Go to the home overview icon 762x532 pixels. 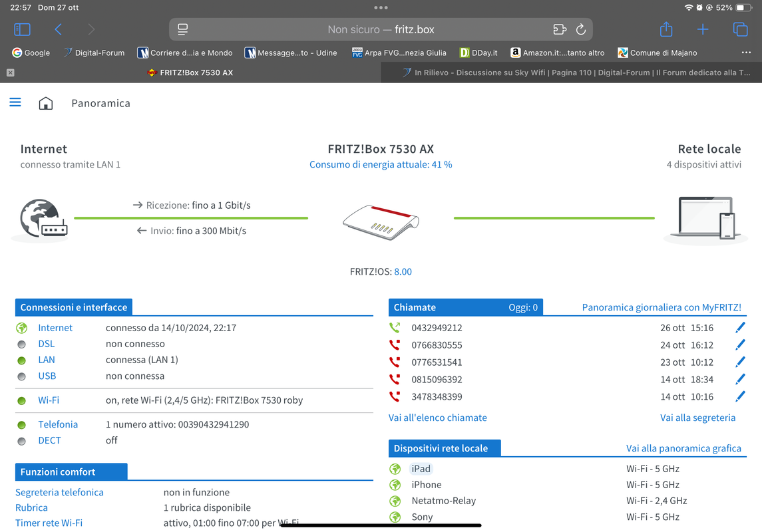click(x=46, y=103)
